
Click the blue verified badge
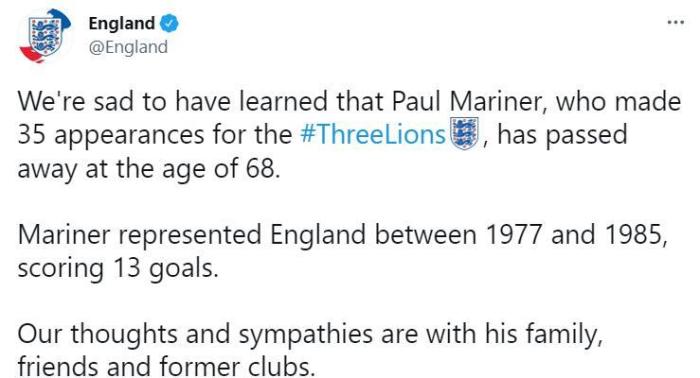click(169, 23)
